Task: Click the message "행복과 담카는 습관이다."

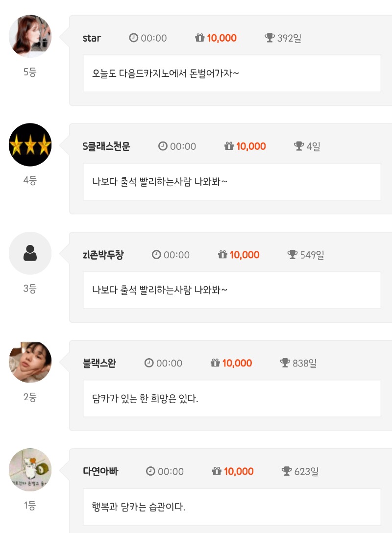Action: (x=139, y=507)
